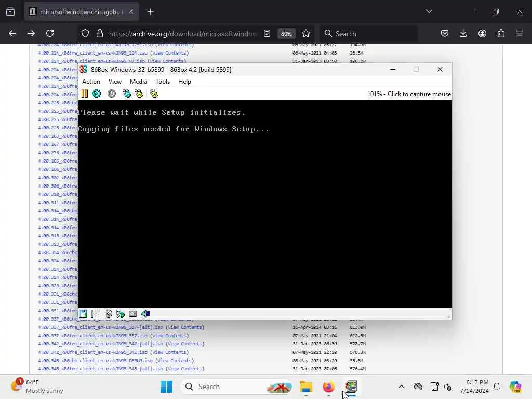This screenshot has height=399, width=532.
Task: Select the microsoftwindowschicagobuilds Firefox tab
Action: 82,12
